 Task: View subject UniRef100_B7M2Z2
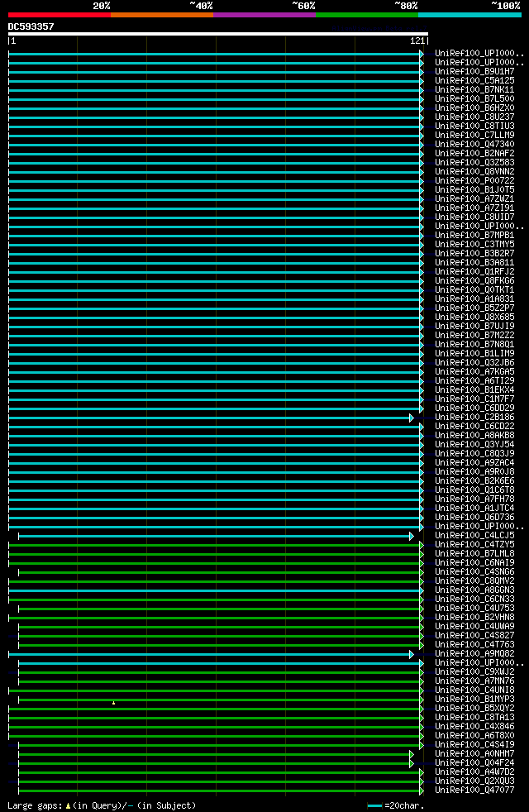pyautogui.click(x=474, y=336)
